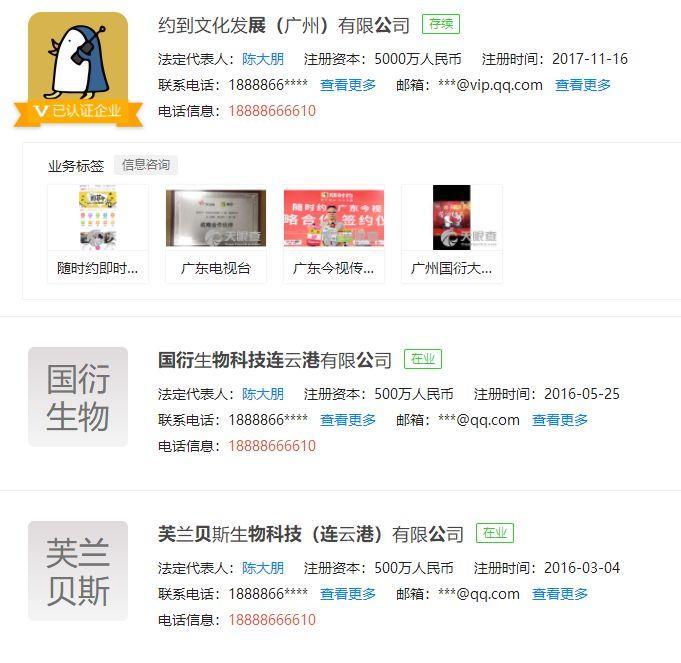
Task: Click the 在业 badge next to 国衔生物科技连云港
Action: (x=423, y=359)
